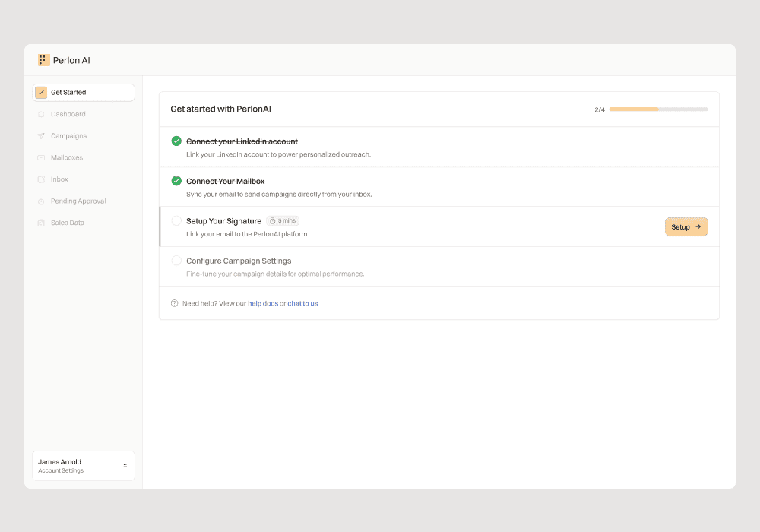Image resolution: width=760 pixels, height=532 pixels.
Task: Click the Pending Approval clock icon
Action: click(41, 201)
